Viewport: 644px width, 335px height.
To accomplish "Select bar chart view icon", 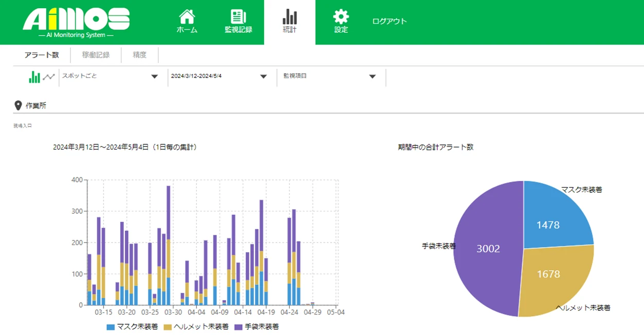I will (34, 77).
